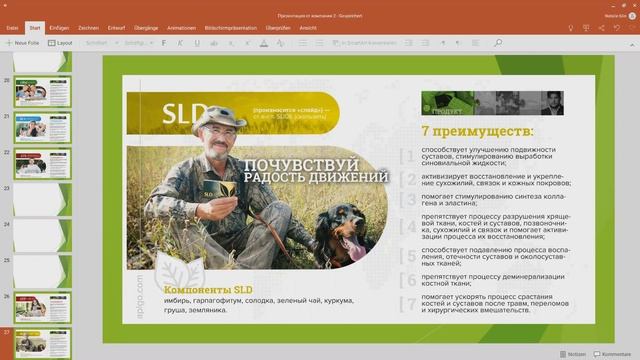640x360 pixels.
Task: Open the Layout options
Action: tap(60, 43)
